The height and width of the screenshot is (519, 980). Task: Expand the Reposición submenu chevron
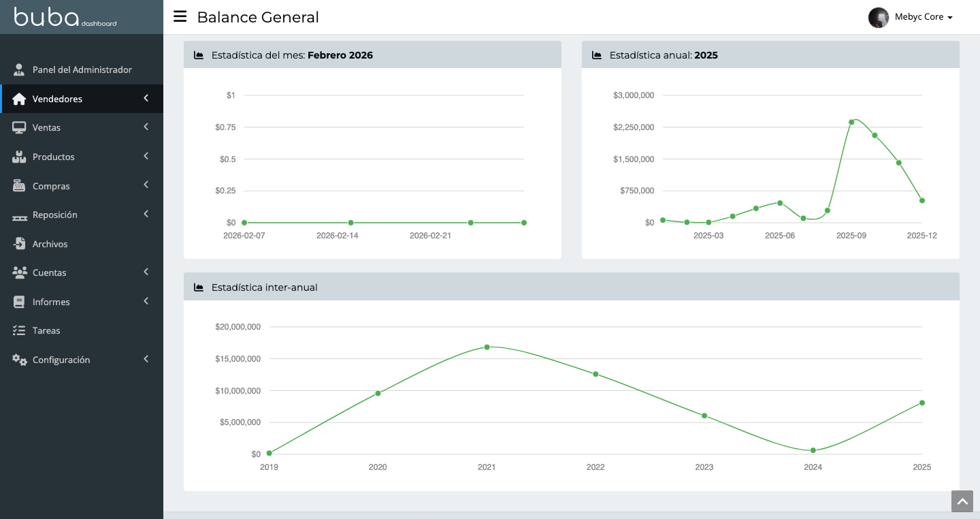(146, 215)
